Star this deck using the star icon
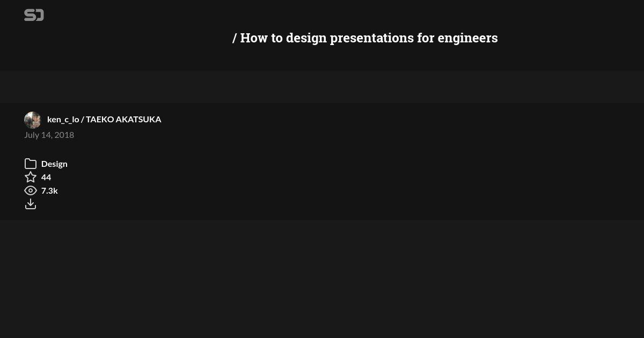644x338 pixels. tap(31, 177)
